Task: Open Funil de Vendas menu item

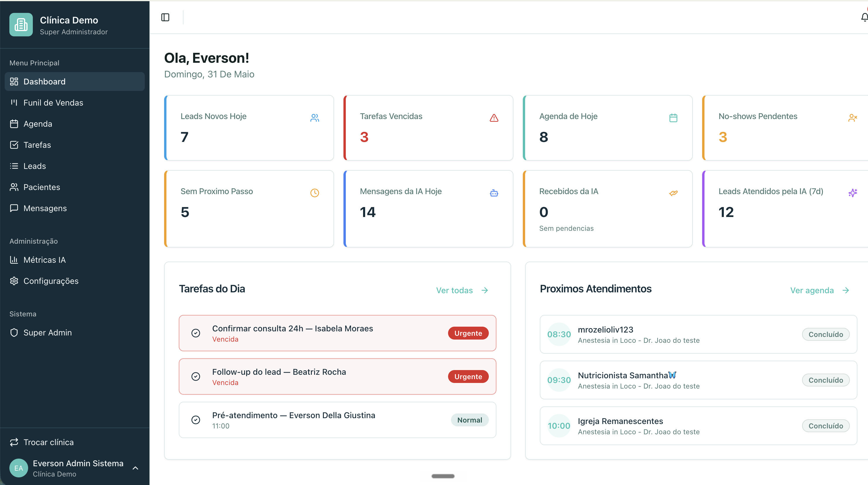Action: tap(74, 103)
